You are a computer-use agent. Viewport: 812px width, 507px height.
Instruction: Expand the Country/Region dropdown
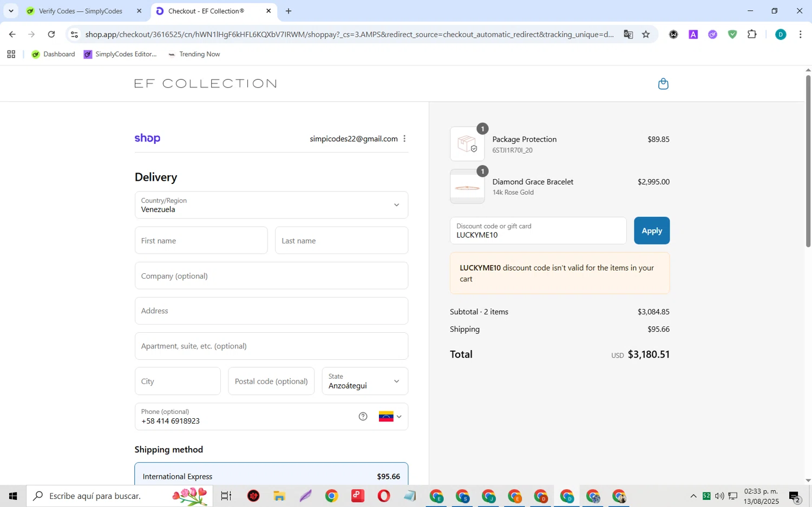(271, 205)
